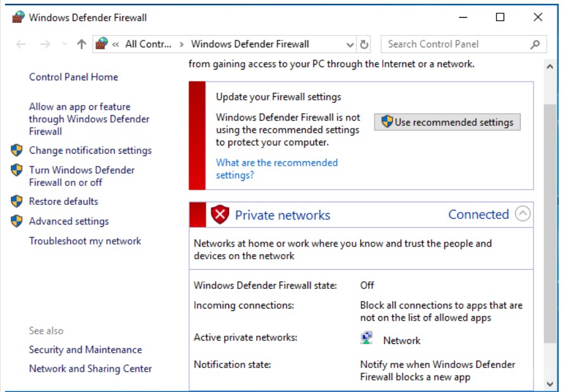Click the address bar overflow chevron
This screenshot has height=392, width=565.
(x=116, y=44)
